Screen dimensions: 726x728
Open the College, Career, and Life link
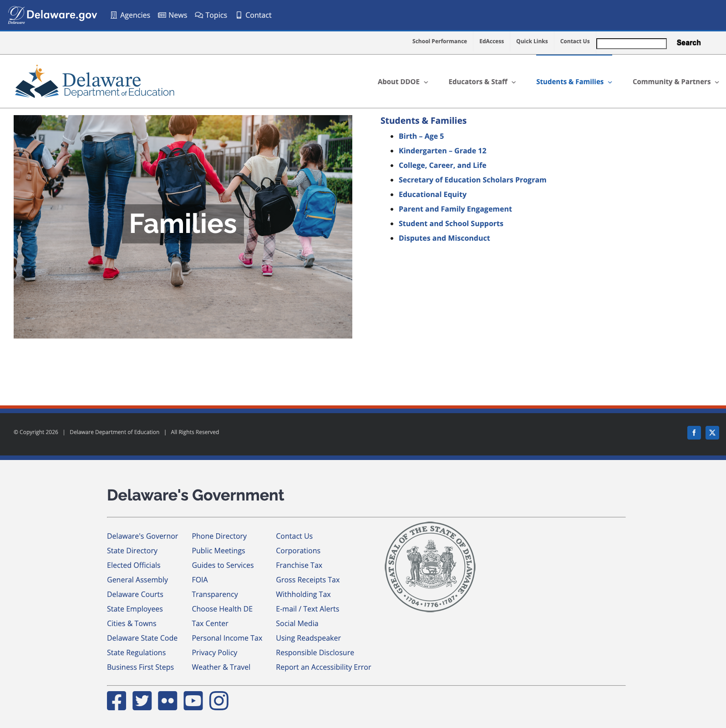coord(442,165)
